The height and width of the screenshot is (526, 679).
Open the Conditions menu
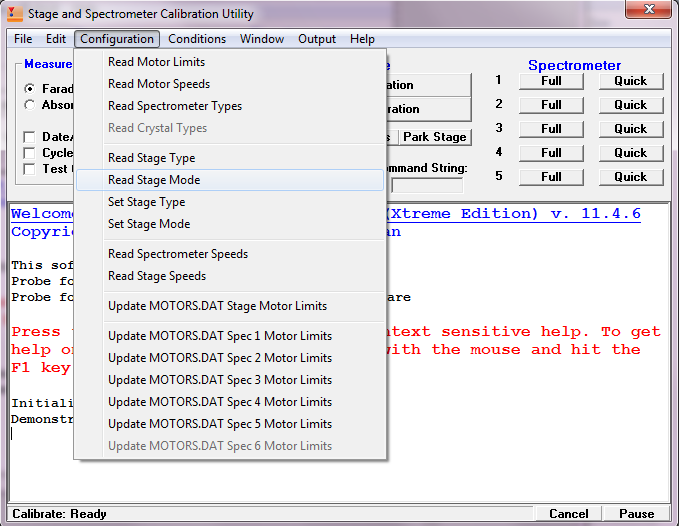[x=197, y=39]
